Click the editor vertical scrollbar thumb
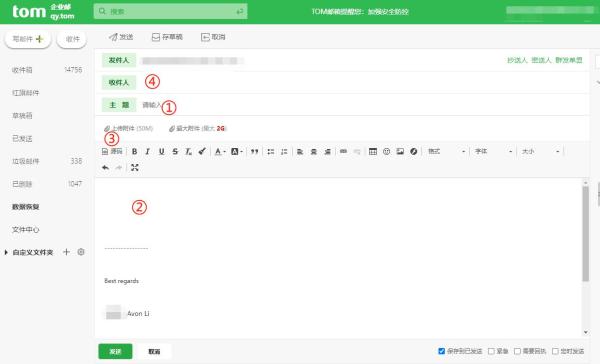Image resolution: width=600 pixels, height=364 pixels. [585, 234]
